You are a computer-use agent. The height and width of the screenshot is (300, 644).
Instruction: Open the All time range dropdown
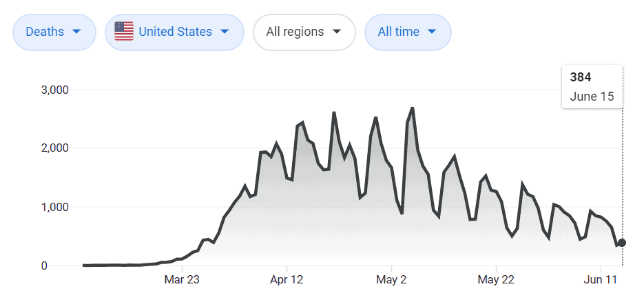point(407,32)
